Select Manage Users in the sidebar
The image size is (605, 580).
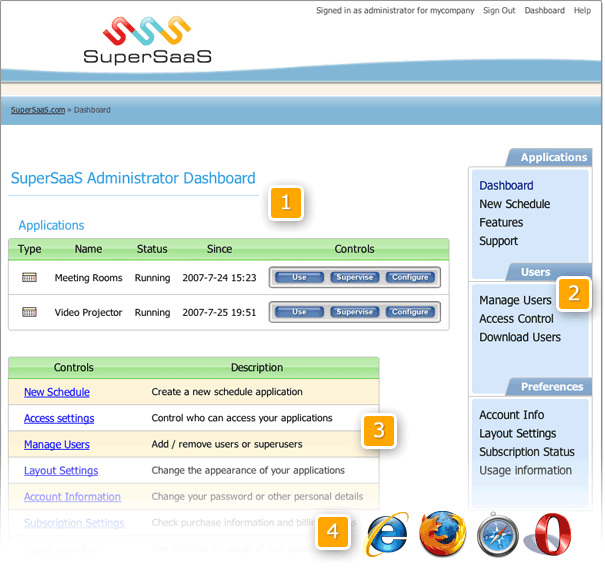[x=515, y=300]
